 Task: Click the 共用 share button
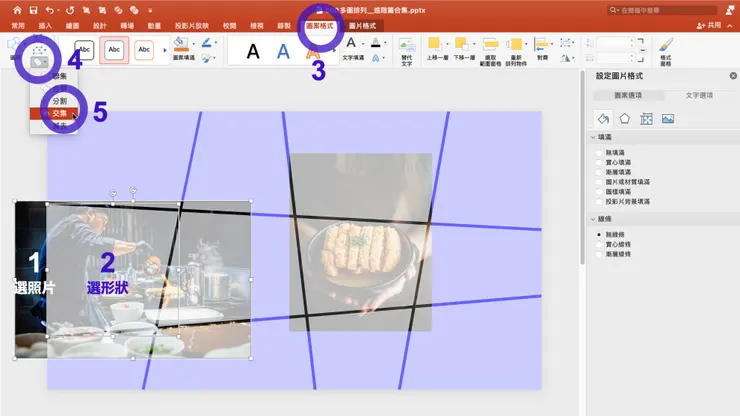click(709, 25)
